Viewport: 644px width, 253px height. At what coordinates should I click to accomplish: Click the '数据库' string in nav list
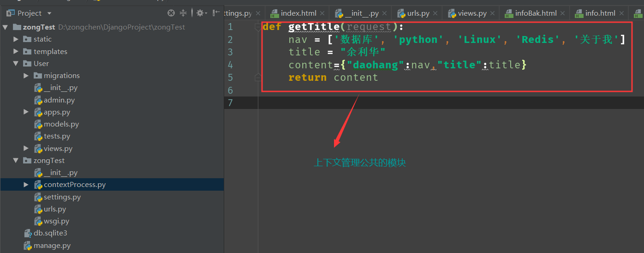tap(359, 40)
